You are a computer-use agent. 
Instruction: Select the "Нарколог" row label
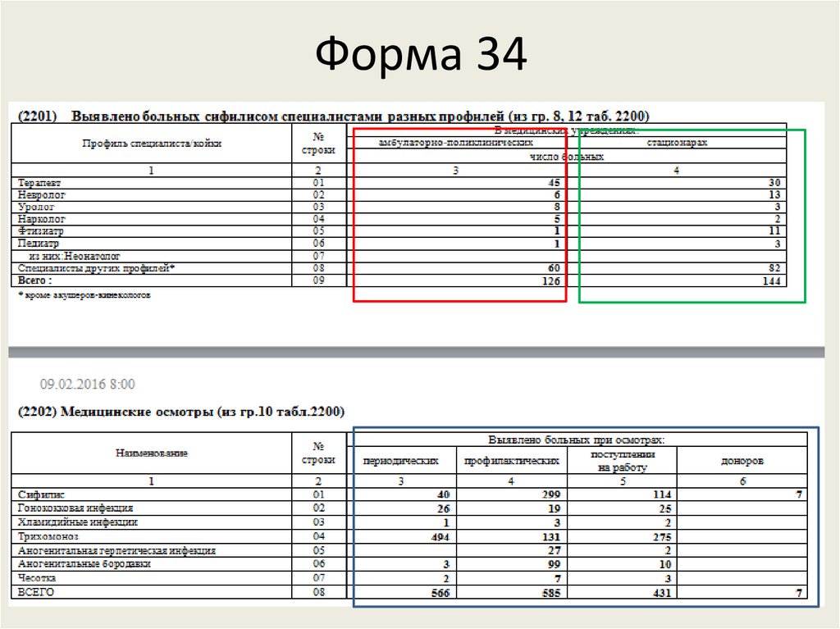[41, 219]
